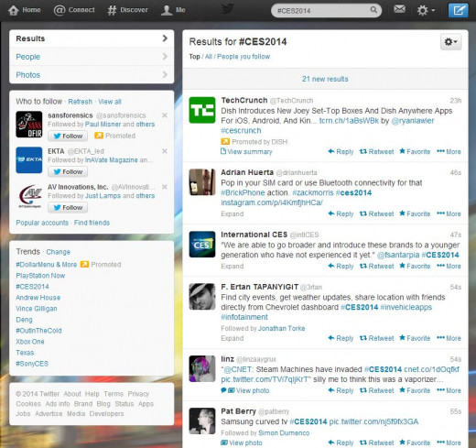
Task: Click Find friends link
Action: tap(92, 223)
